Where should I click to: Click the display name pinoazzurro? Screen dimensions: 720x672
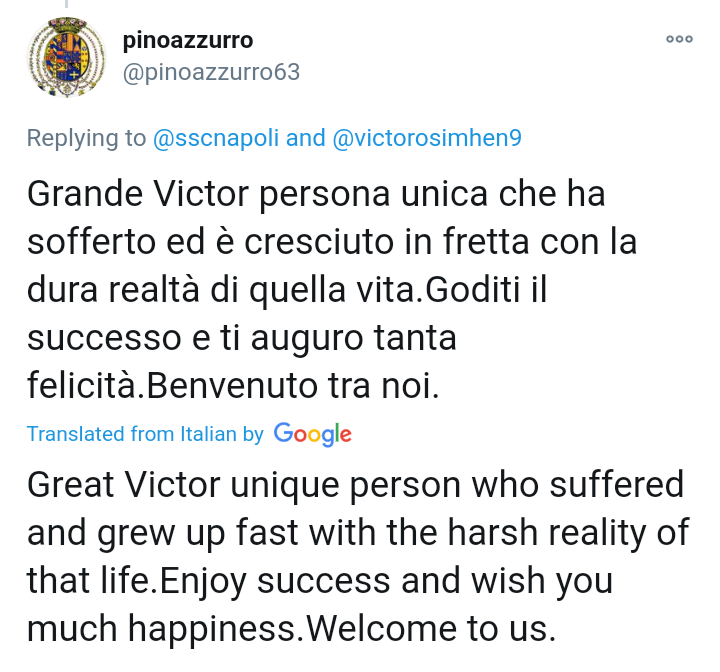[x=188, y=40]
